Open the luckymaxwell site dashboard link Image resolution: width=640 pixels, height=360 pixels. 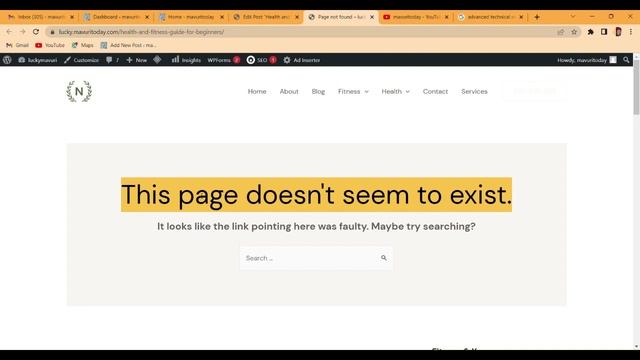coord(38,60)
